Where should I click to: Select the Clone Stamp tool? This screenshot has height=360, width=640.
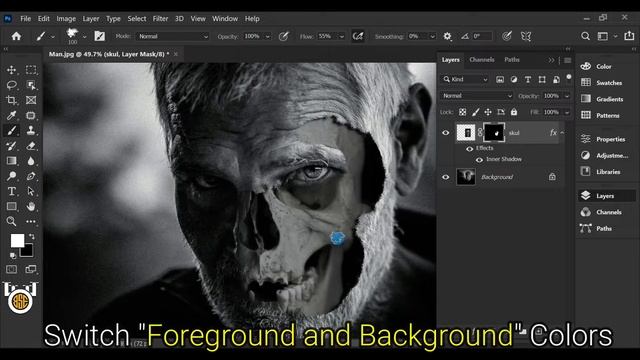[31, 131]
